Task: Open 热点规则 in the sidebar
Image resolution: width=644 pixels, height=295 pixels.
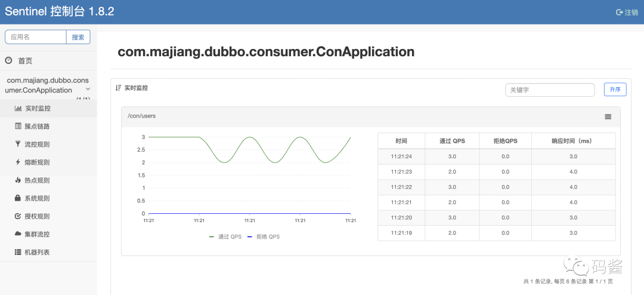Action: tap(48, 180)
